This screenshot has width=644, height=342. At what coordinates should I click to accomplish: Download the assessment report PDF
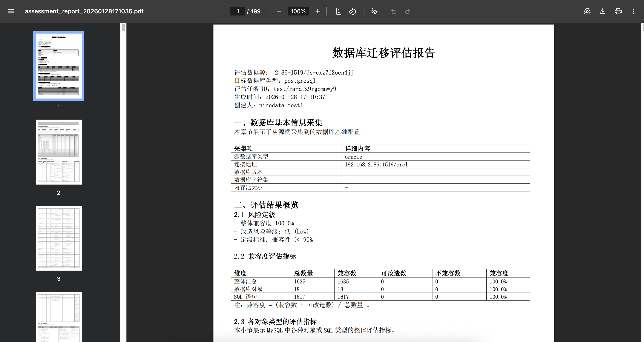click(x=603, y=11)
